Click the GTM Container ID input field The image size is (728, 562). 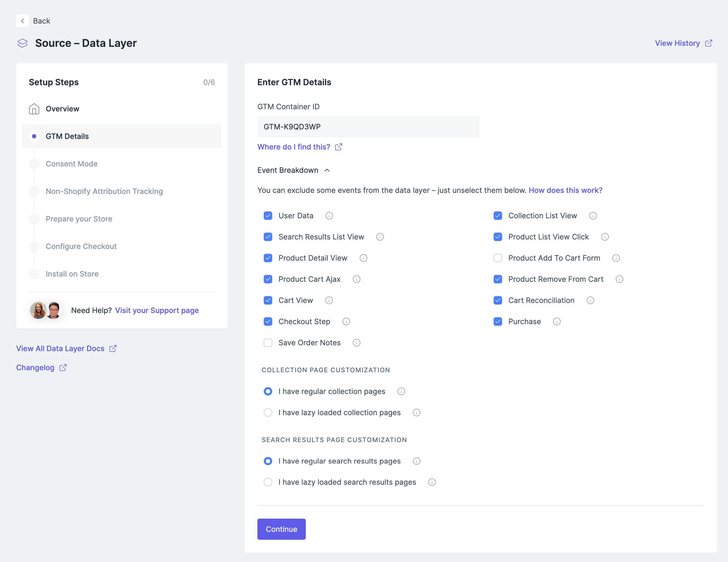pos(368,127)
